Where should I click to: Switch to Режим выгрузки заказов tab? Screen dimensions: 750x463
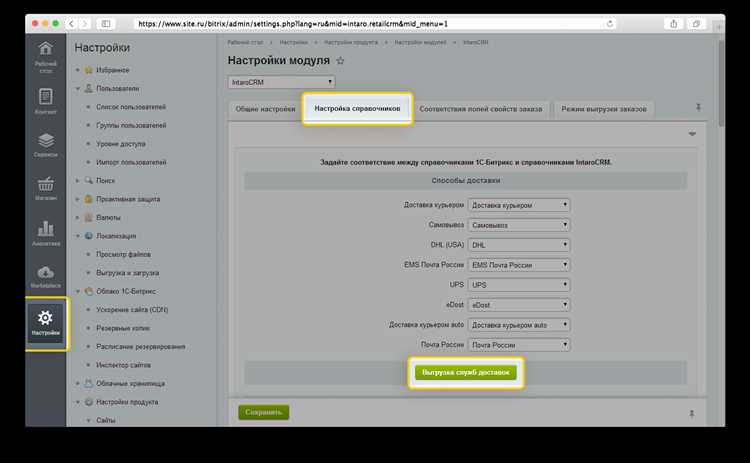pos(604,109)
